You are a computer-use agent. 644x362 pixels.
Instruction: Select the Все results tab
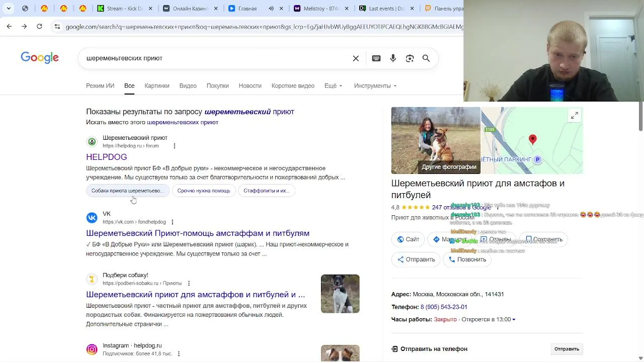(x=129, y=85)
